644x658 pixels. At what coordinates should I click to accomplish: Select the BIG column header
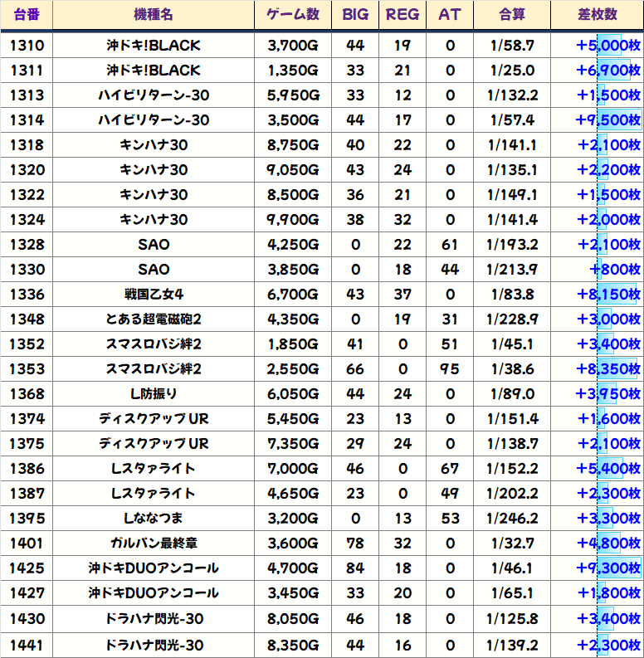pos(355,15)
